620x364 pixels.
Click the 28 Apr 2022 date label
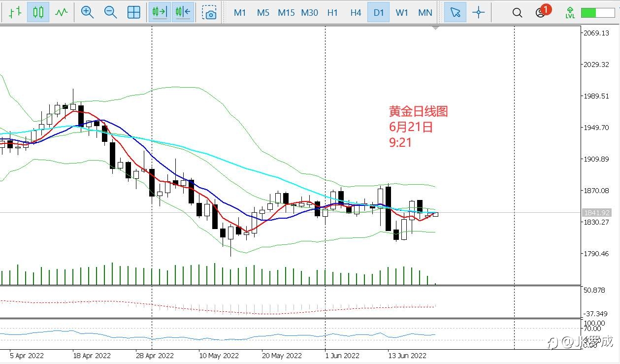click(155, 356)
